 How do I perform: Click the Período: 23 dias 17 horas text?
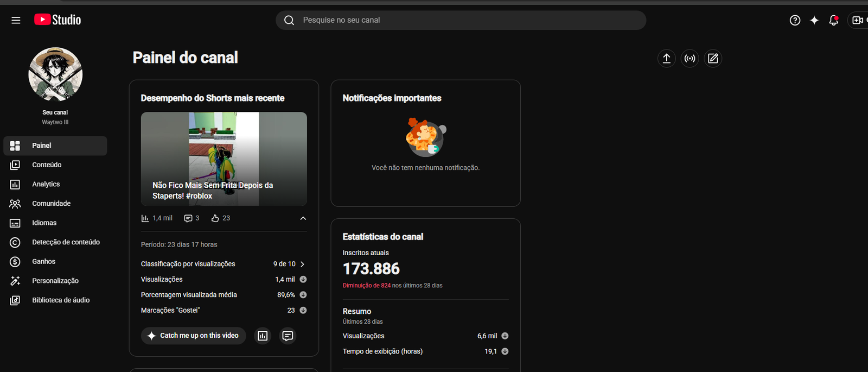coord(179,244)
